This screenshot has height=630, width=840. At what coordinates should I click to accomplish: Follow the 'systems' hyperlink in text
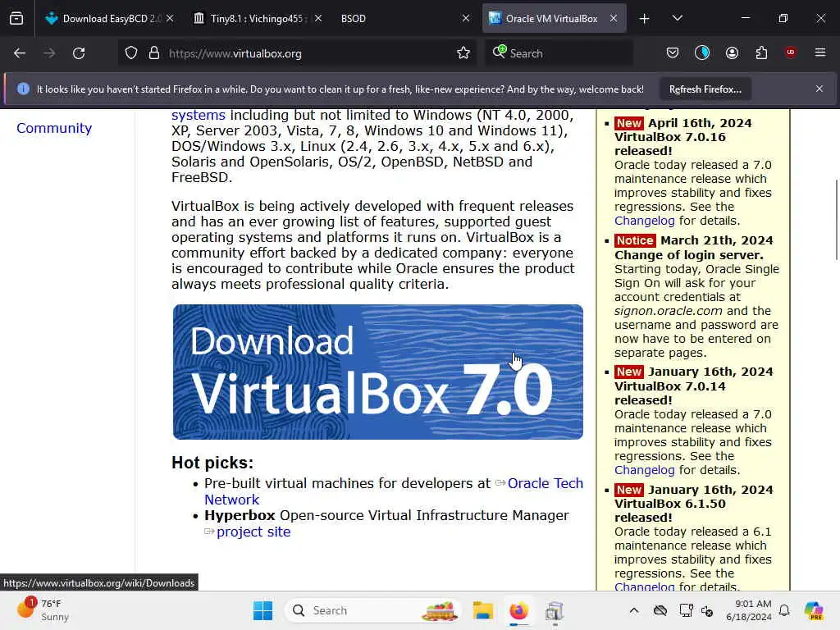(x=199, y=115)
